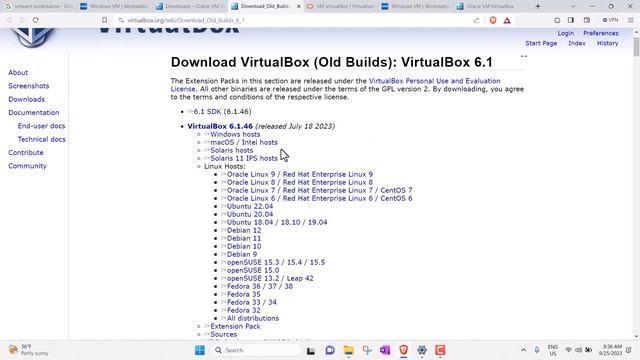Open the page History link
Image resolution: width=640 pixels, height=360 pixels.
pyautogui.click(x=607, y=43)
